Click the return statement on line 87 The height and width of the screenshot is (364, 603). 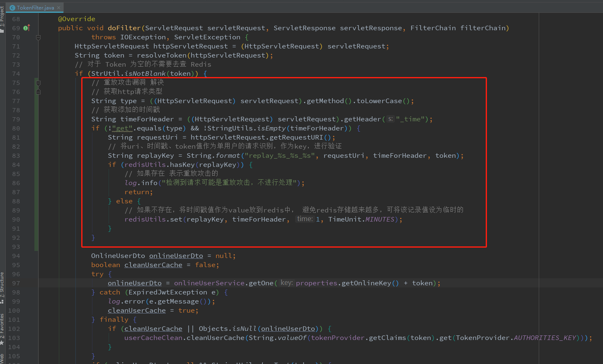pos(139,192)
